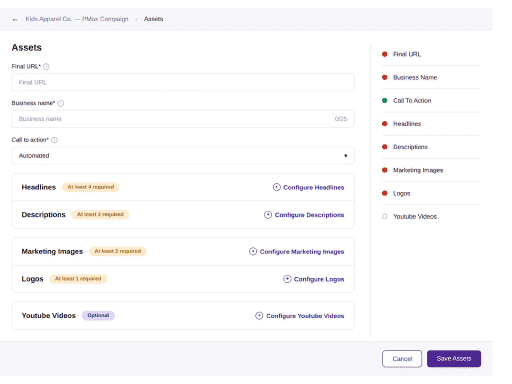
Task: Click the Descriptions section title
Action: coord(44,215)
